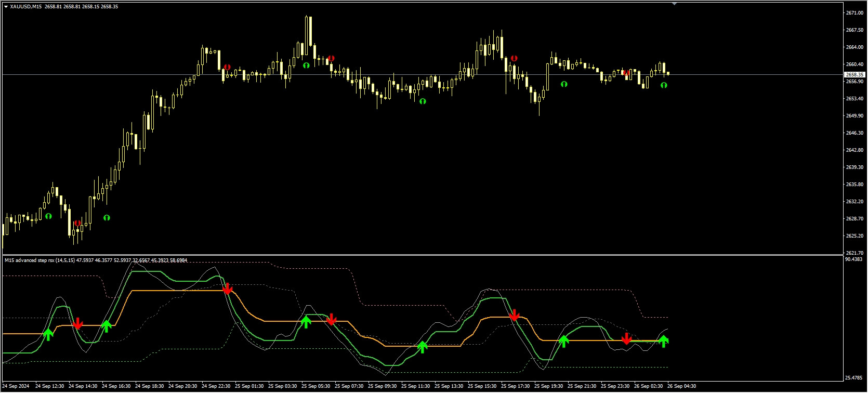The width and height of the screenshot is (868, 393).
Task: Click the highest red down arrow in RSX panel
Action: pos(227,289)
